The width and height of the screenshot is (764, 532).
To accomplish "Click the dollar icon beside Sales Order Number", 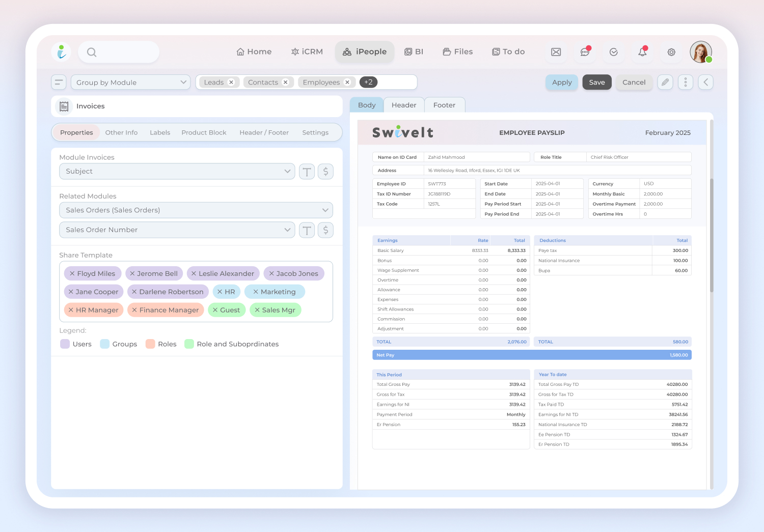I will [x=326, y=230].
